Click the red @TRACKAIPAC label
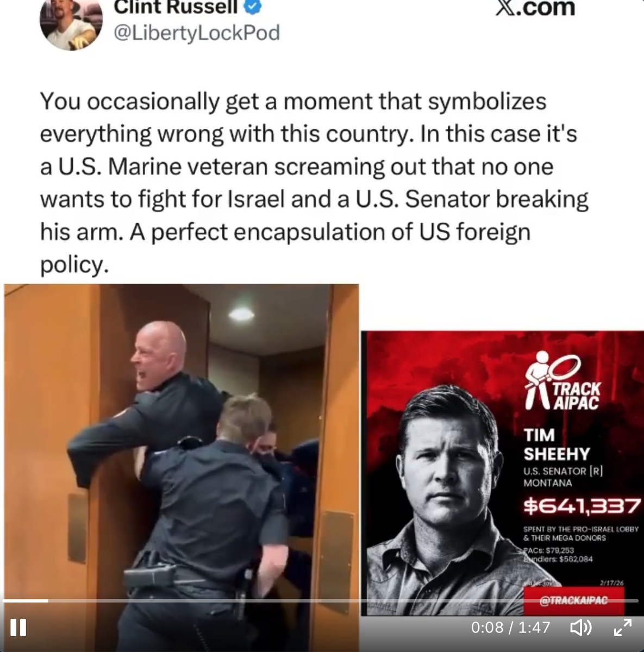644x652 pixels. click(x=573, y=601)
